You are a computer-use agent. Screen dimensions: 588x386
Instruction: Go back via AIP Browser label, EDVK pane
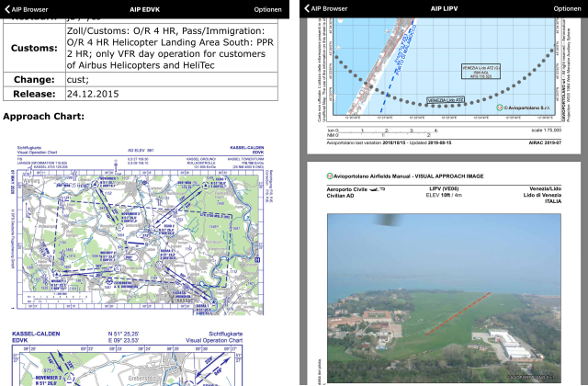click(x=29, y=8)
